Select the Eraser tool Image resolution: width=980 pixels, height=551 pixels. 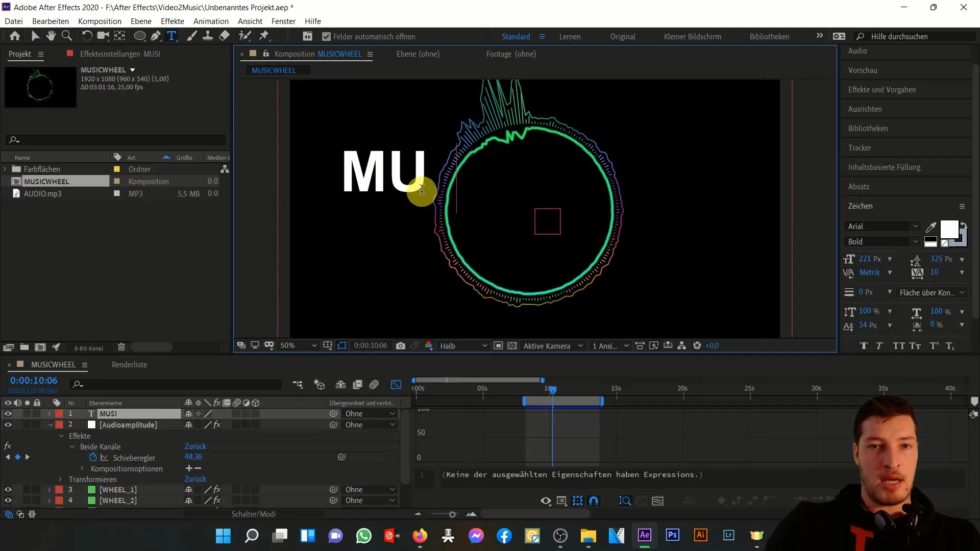pyautogui.click(x=224, y=36)
